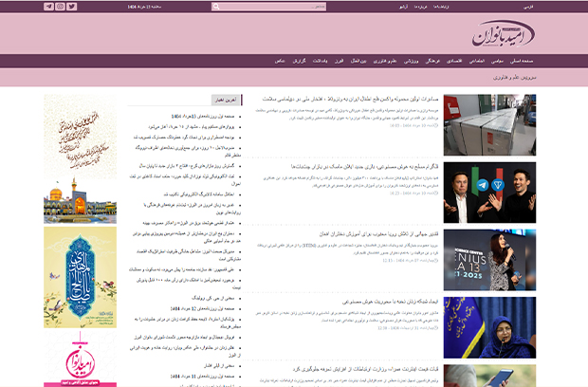This screenshot has height=387, width=588.
Task: Open the Twitter profile icon
Action: coord(72,6)
